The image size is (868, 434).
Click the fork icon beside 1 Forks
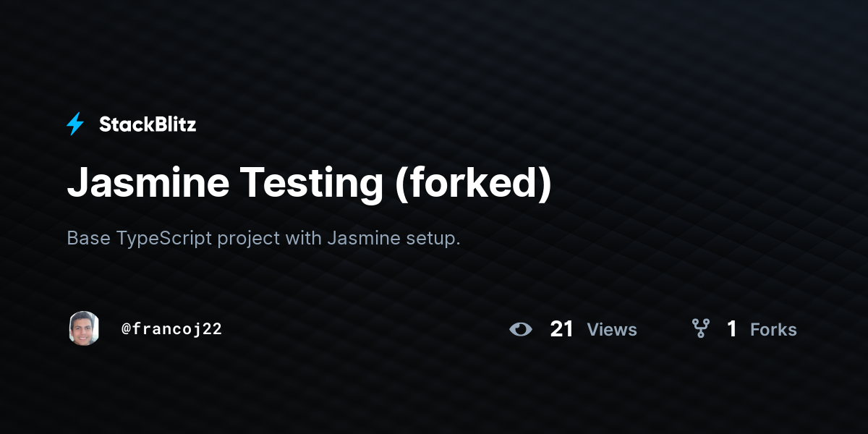click(700, 329)
